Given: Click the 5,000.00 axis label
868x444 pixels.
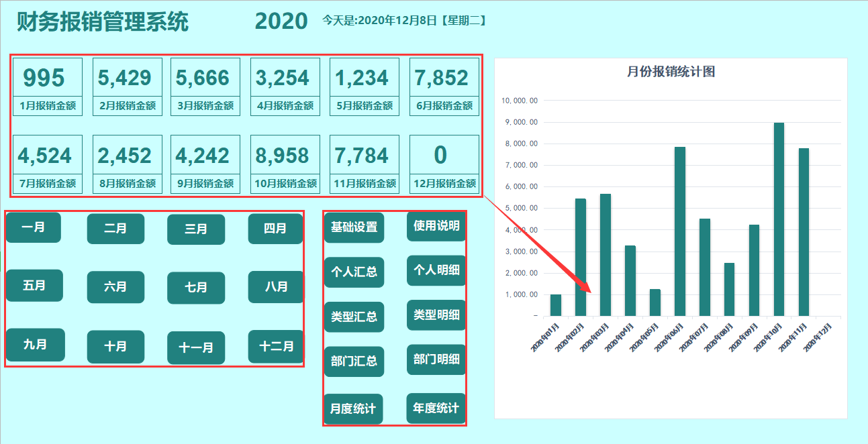Looking at the screenshot, I should pos(521,209).
